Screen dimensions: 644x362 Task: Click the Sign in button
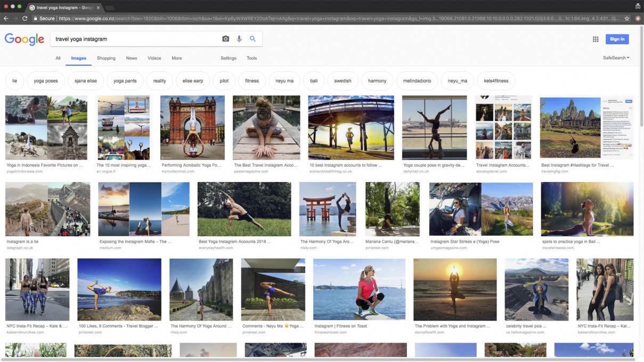617,39
